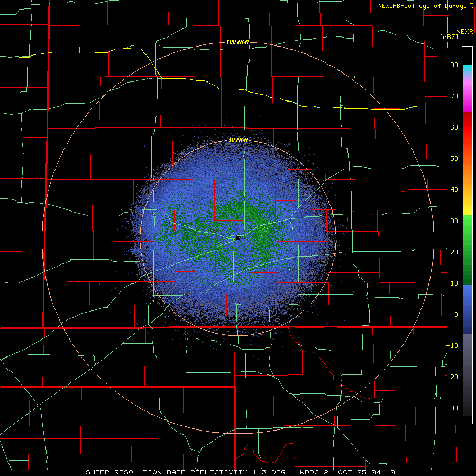The image size is (476, 476).
Task: Click the green segment of the reflectivity color bar
Action: [x=467, y=250]
